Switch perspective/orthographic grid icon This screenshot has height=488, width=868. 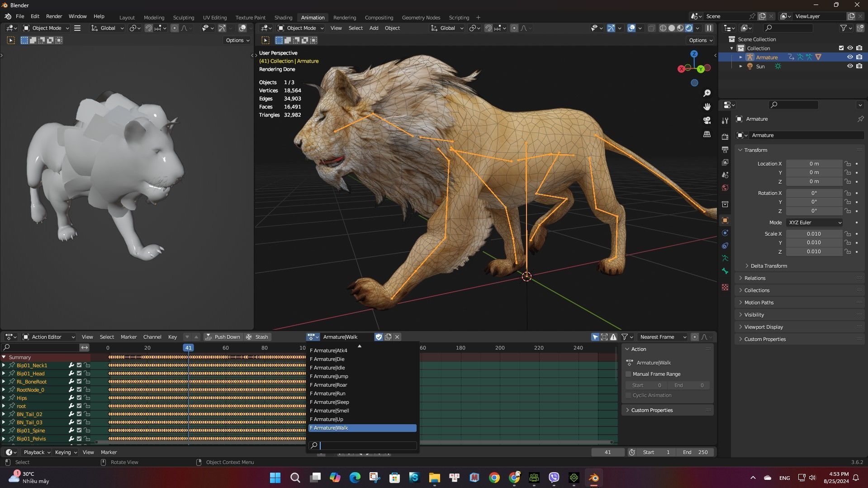click(707, 134)
